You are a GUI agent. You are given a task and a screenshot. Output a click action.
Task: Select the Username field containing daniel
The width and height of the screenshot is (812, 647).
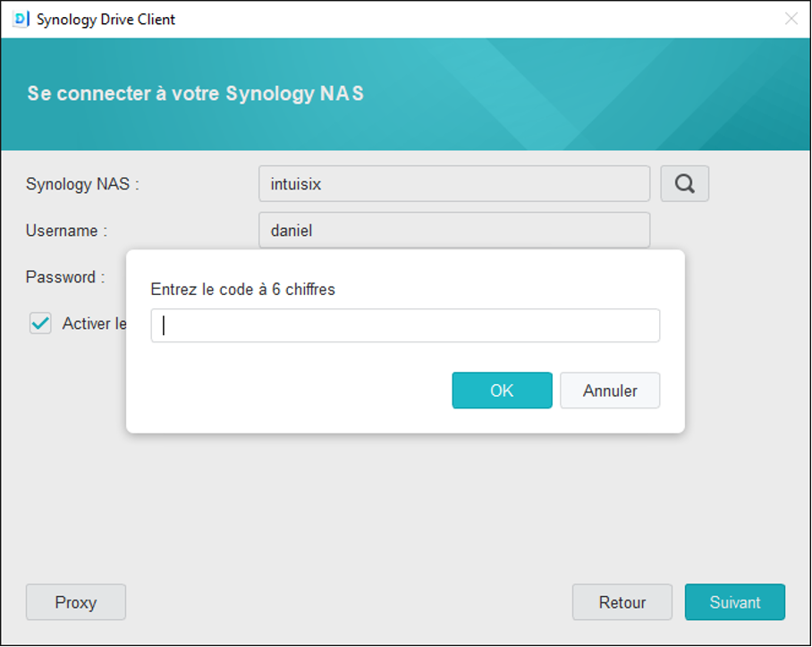pyautogui.click(x=454, y=231)
